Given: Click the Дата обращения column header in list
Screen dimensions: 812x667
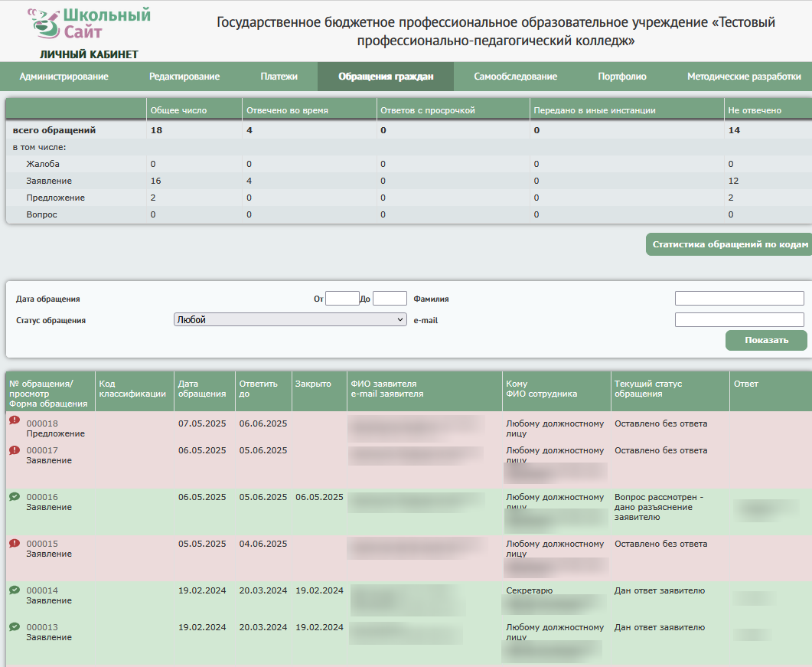Looking at the screenshot, I should click(x=202, y=389).
